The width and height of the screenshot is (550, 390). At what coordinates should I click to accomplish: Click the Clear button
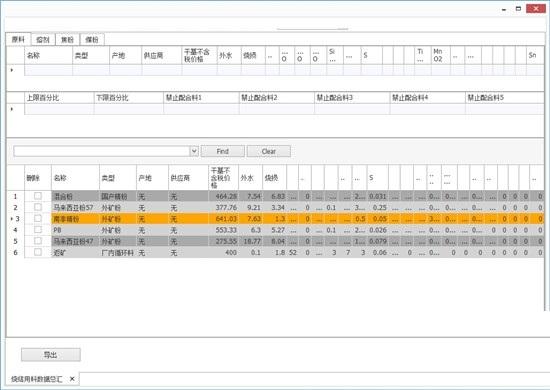coord(269,151)
